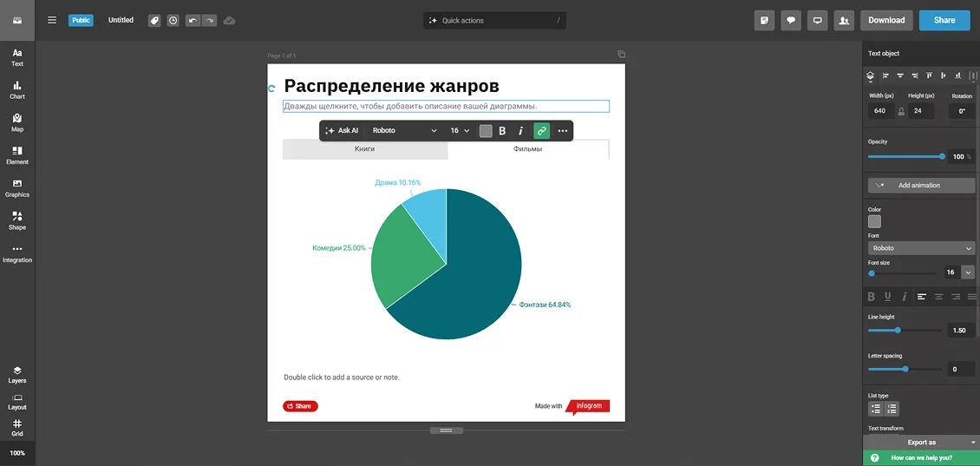Click the blue Share button
The width and height of the screenshot is (980, 466).
[x=944, y=20]
